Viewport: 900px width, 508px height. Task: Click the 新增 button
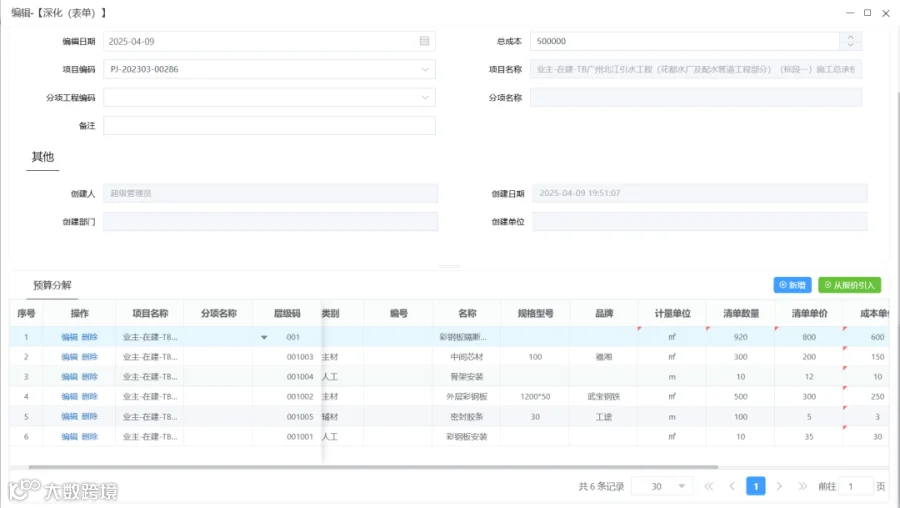(792, 285)
